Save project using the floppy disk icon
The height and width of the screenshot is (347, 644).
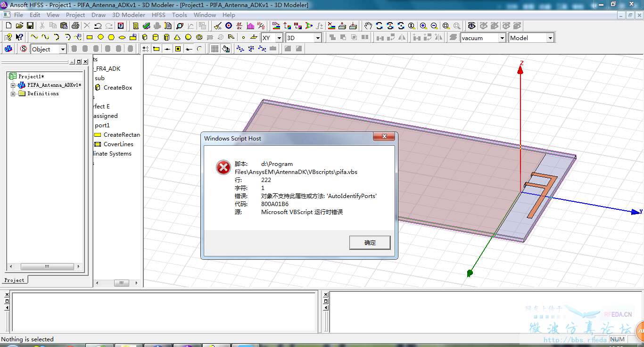[x=30, y=26]
